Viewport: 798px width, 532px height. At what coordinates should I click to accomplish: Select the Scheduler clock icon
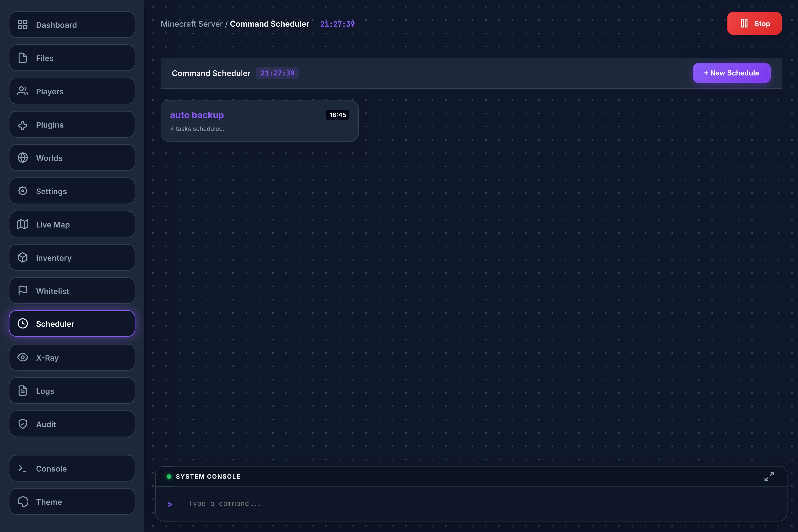pos(22,324)
